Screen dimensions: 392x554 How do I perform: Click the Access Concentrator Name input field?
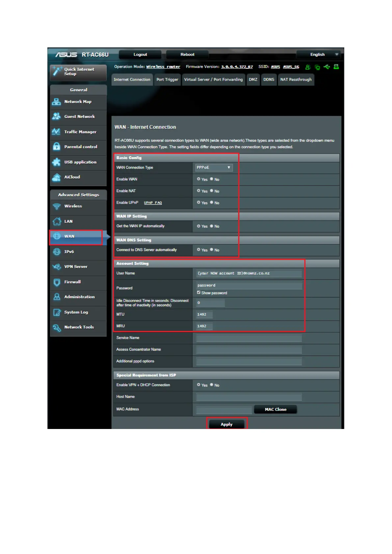tap(249, 350)
